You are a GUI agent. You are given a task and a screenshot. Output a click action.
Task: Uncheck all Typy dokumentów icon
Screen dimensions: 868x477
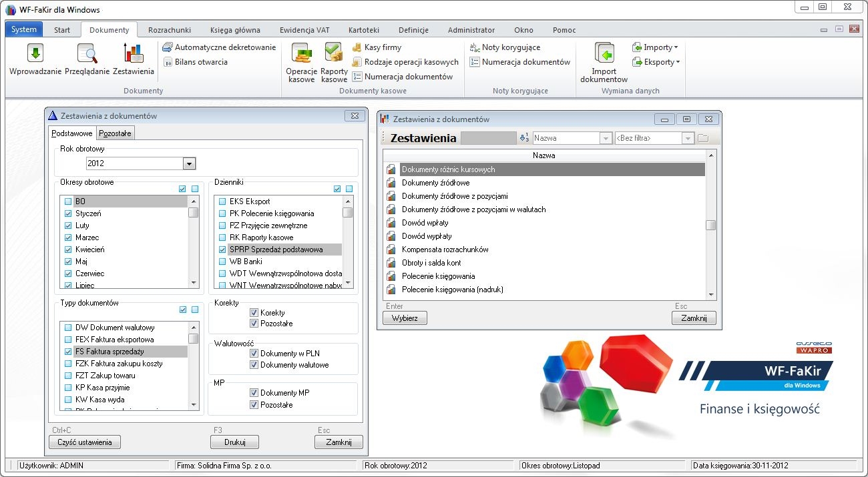[195, 310]
